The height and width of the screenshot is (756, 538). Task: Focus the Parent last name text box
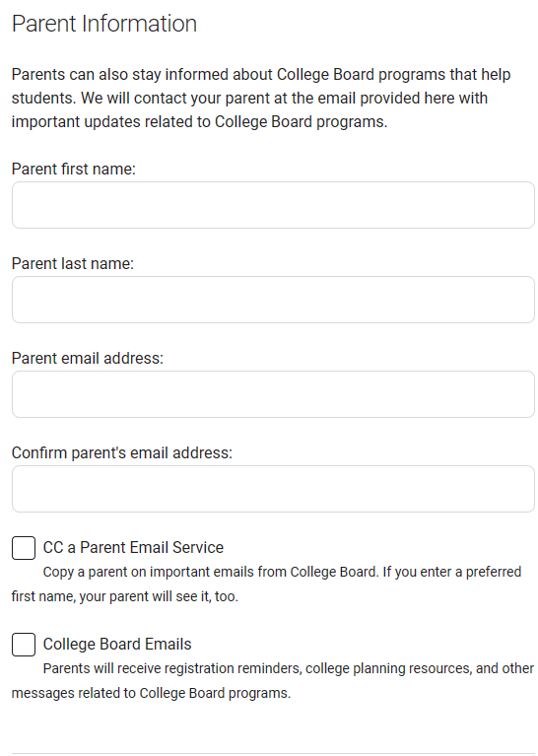point(273,300)
